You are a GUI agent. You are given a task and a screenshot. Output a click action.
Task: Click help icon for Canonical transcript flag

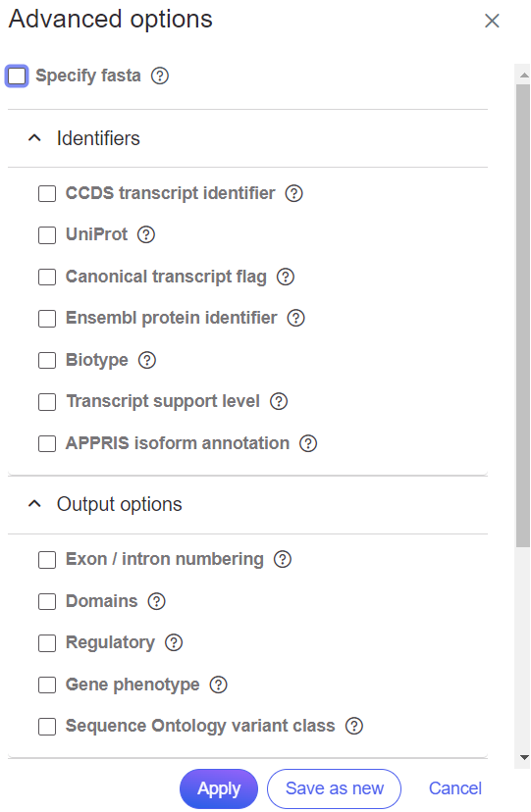(x=286, y=278)
